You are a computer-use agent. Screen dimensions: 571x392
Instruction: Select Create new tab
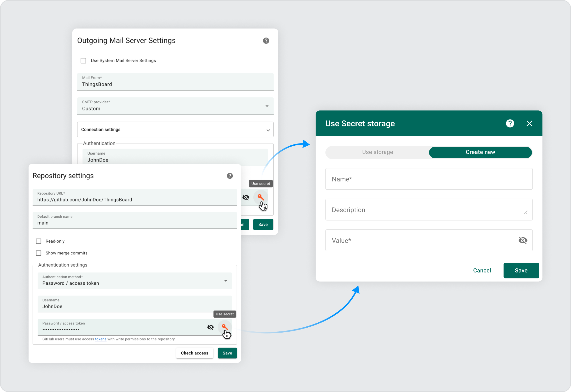pos(480,152)
